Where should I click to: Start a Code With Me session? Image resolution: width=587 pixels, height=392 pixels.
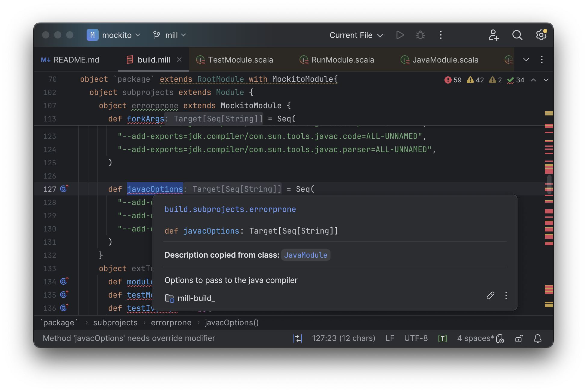(493, 35)
